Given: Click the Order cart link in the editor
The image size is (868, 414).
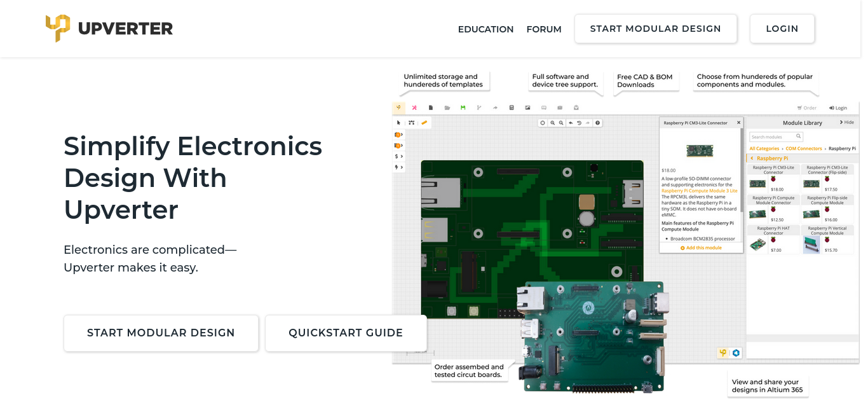Looking at the screenshot, I should tap(807, 108).
